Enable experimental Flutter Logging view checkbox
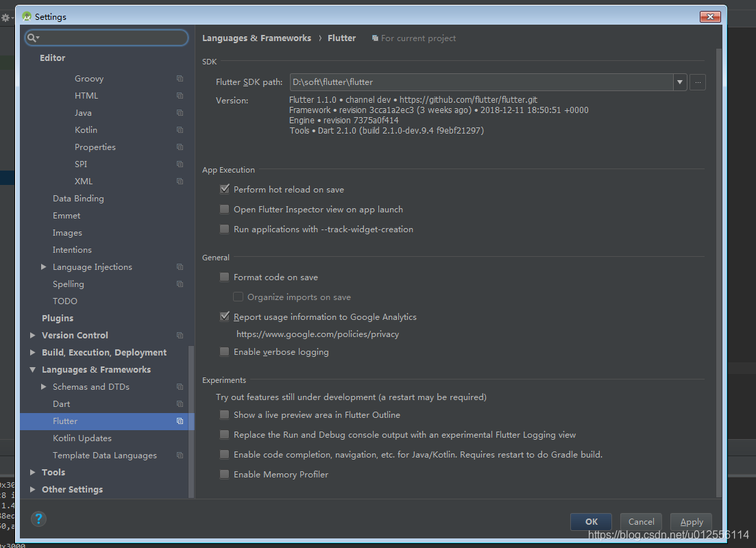The image size is (756, 548). pyautogui.click(x=225, y=434)
